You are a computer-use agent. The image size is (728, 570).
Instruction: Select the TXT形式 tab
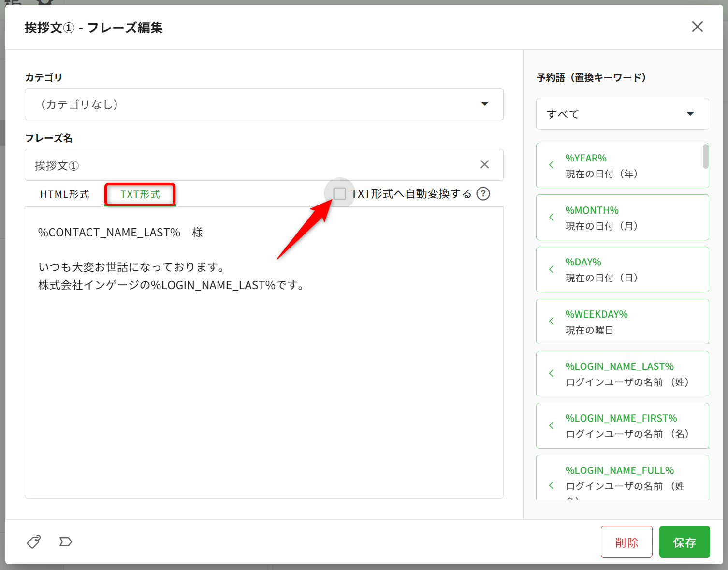140,194
